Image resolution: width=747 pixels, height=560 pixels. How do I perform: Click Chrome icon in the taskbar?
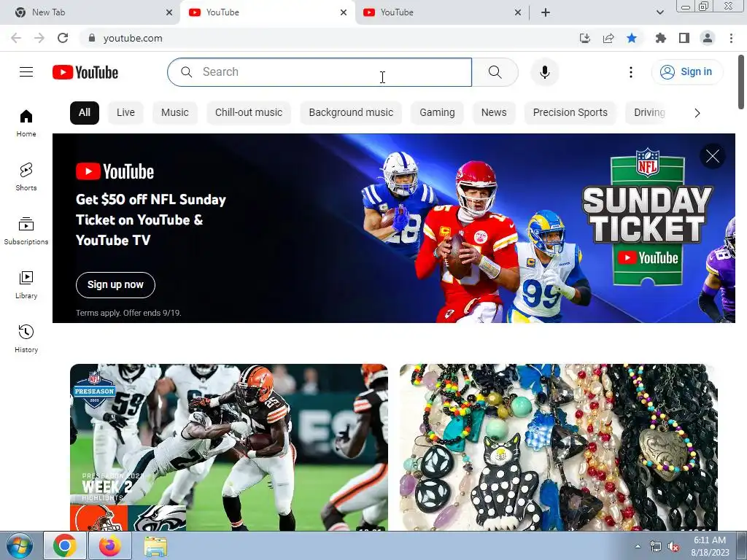(65, 545)
